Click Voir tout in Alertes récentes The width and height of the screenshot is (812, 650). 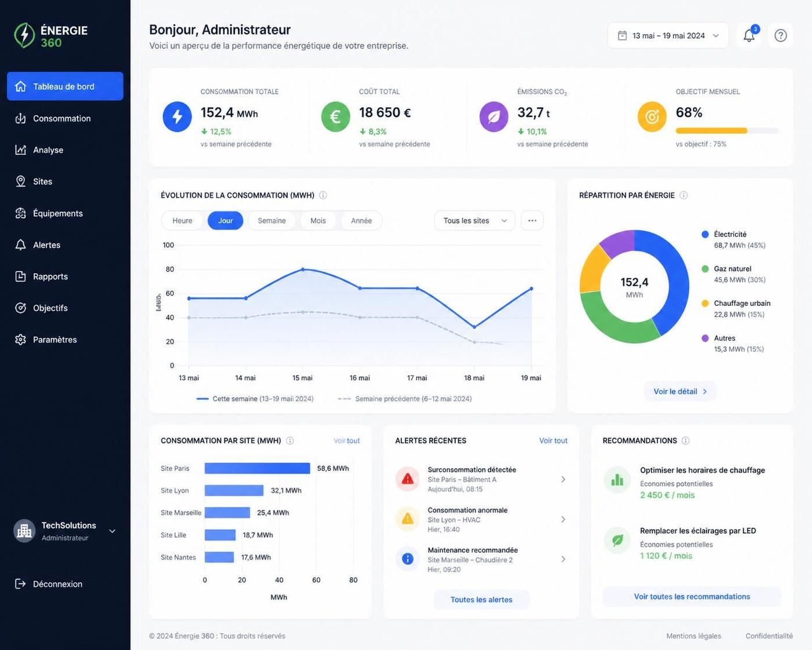point(553,441)
